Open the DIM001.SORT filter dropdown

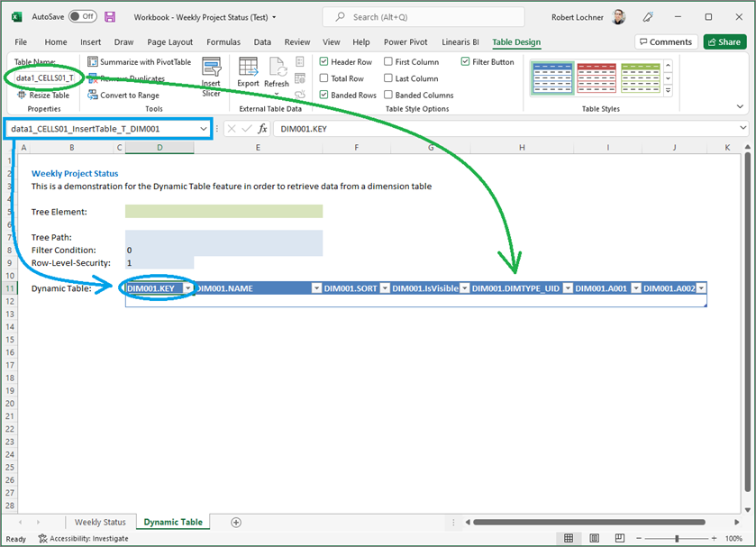coord(385,288)
